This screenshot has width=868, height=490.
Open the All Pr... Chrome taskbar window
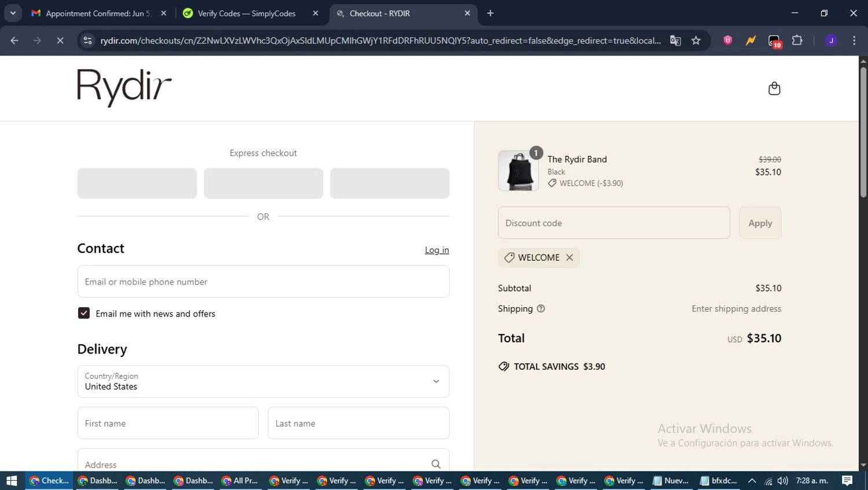tap(240, 481)
